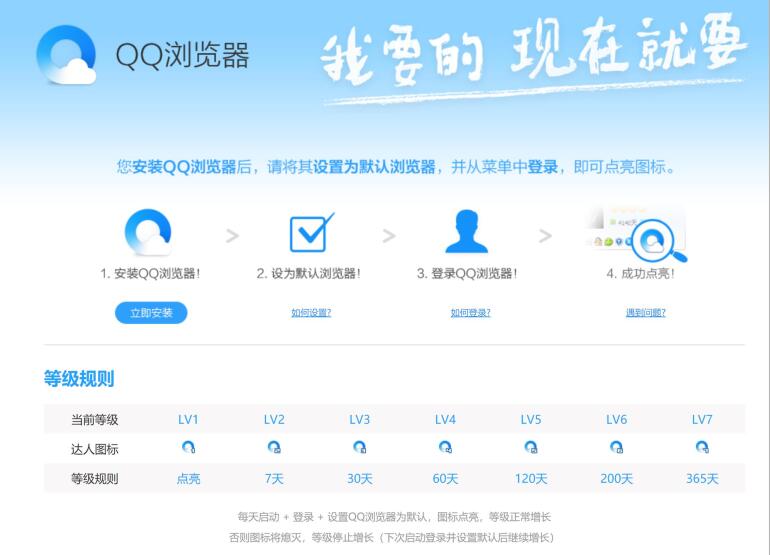Click the LV6 level header

click(616, 419)
